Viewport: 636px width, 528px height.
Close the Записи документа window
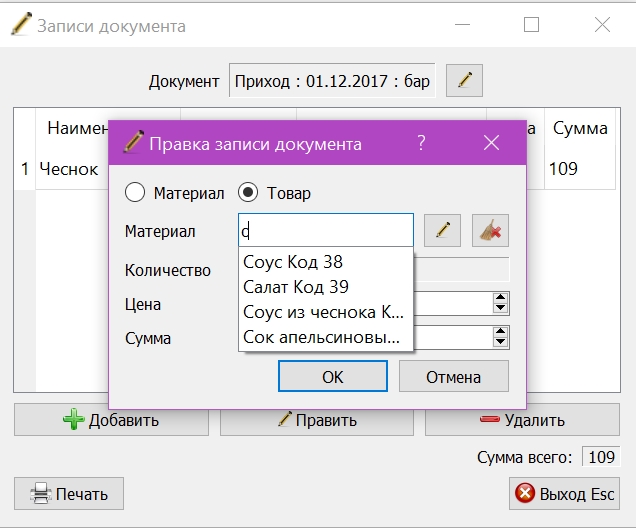coord(602,25)
